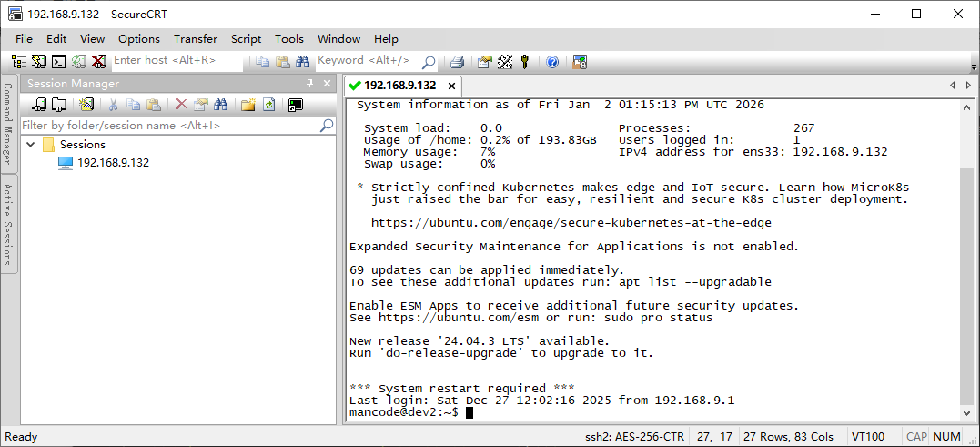Select the Active Sessions side tab
The image size is (980, 447).
[x=8, y=223]
